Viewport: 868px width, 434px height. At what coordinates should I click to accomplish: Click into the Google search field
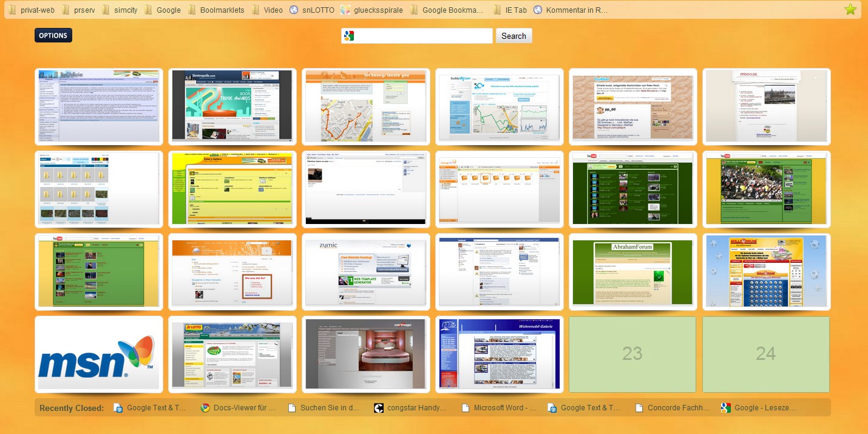[423, 36]
